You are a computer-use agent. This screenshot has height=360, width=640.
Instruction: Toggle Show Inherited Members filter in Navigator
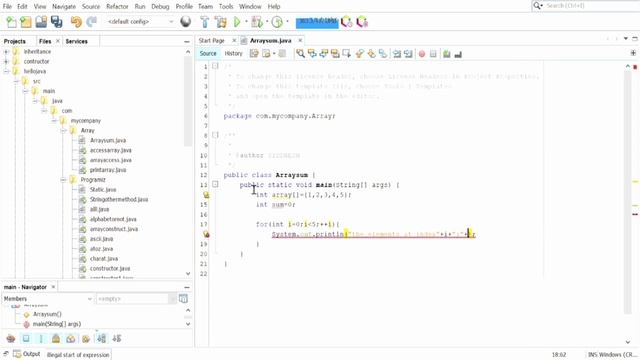coord(11,338)
